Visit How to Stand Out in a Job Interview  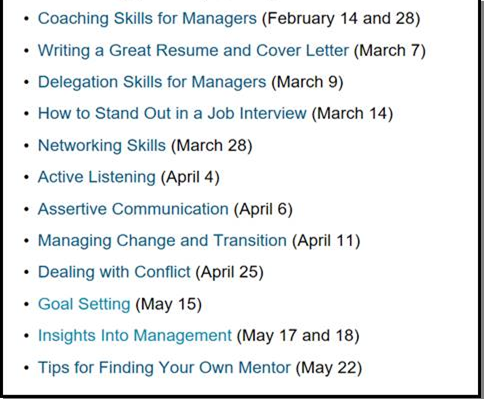point(172,113)
